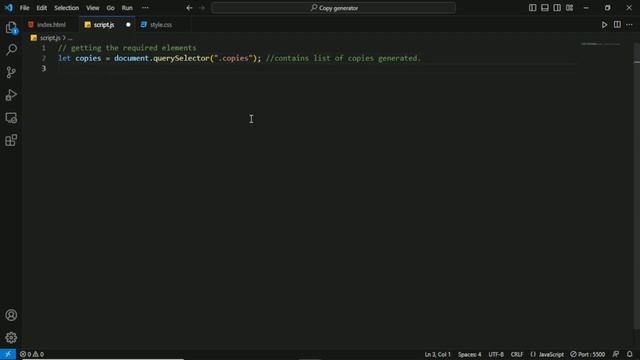Click the VS Code logo icon
Image resolution: width=640 pixels, height=360 pixels.
[9, 8]
